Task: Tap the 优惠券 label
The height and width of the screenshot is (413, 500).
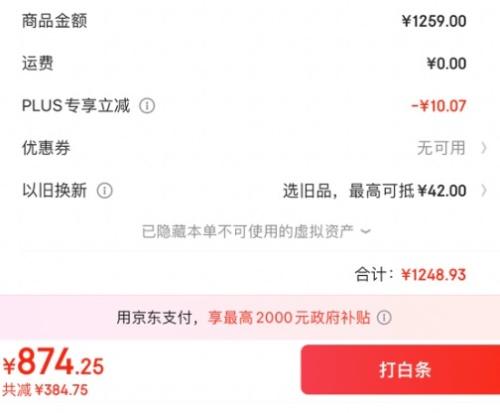Action: pos(46,148)
